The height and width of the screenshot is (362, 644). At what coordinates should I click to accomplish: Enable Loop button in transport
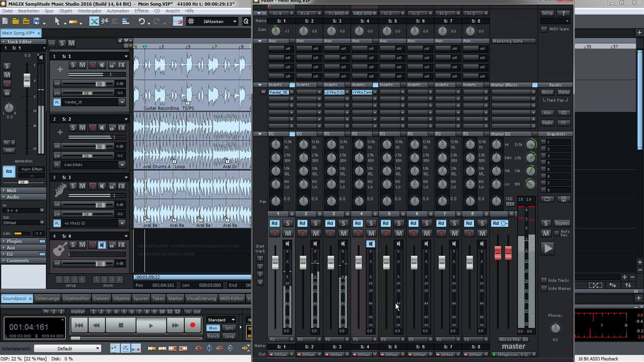[229, 336]
